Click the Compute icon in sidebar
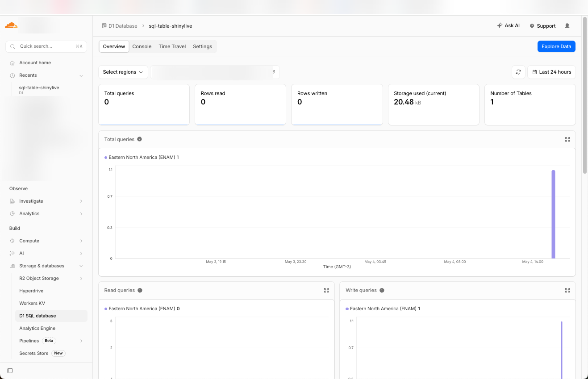 pyautogui.click(x=12, y=241)
